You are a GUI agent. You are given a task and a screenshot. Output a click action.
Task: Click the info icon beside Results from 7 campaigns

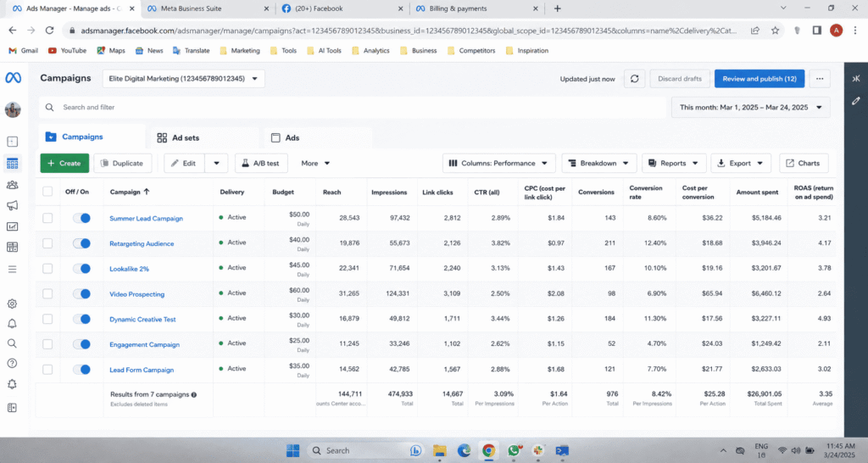click(194, 395)
